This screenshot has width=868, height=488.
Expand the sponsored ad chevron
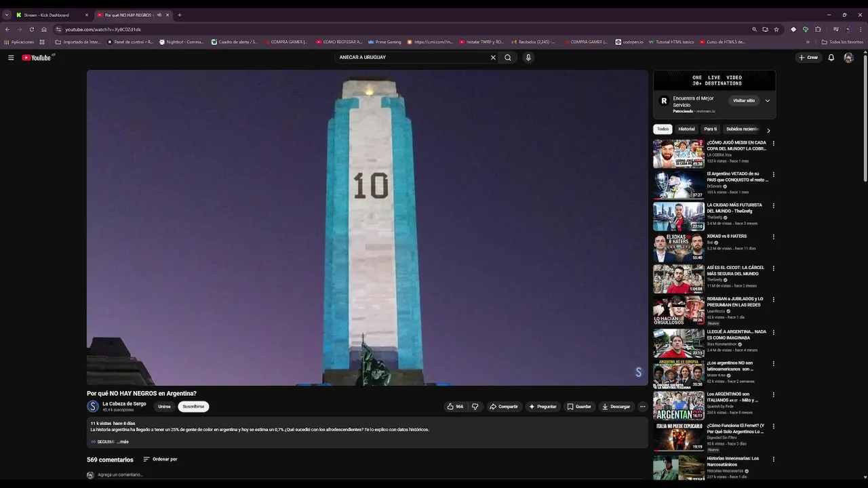coord(768,101)
